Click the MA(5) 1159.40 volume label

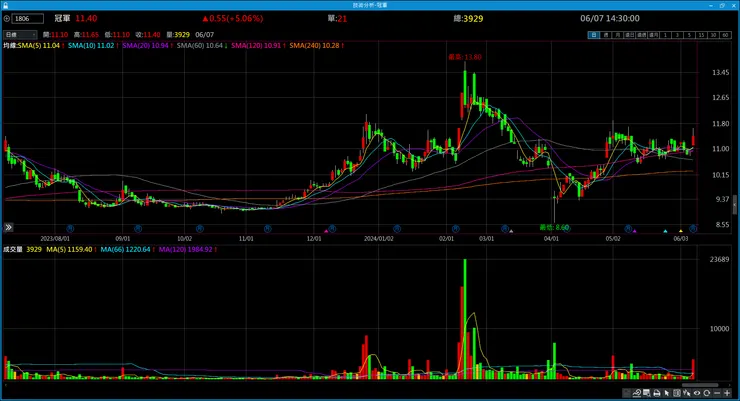(71, 250)
